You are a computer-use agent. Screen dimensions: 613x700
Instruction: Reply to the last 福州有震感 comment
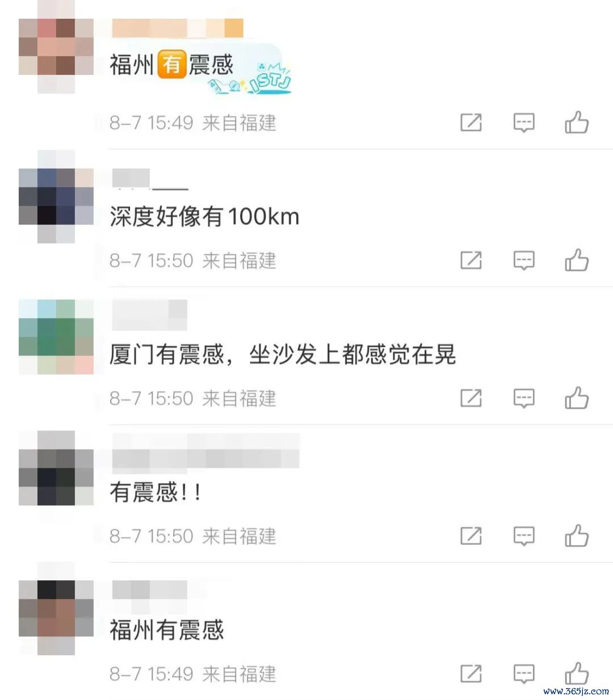coord(523,674)
